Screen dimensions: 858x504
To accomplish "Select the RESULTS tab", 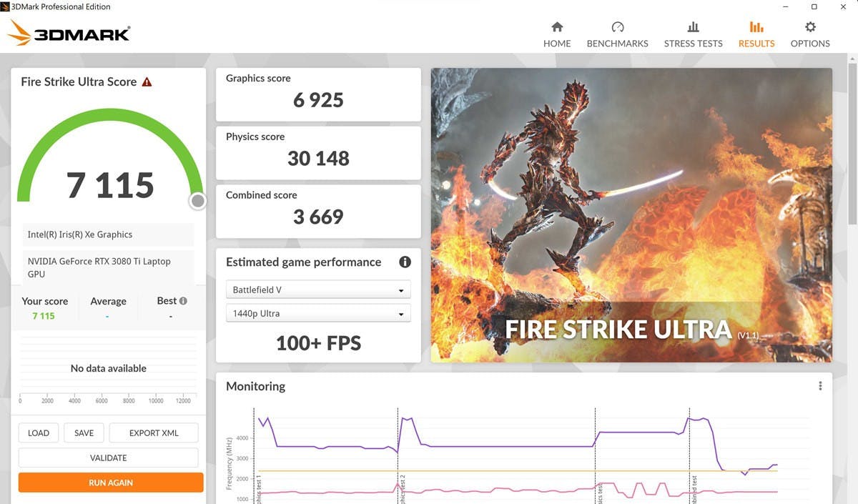I will coord(756,34).
